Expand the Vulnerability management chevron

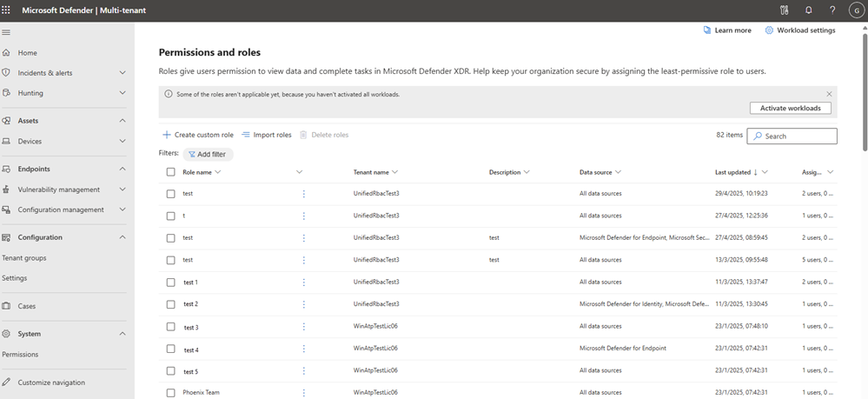[x=123, y=190]
